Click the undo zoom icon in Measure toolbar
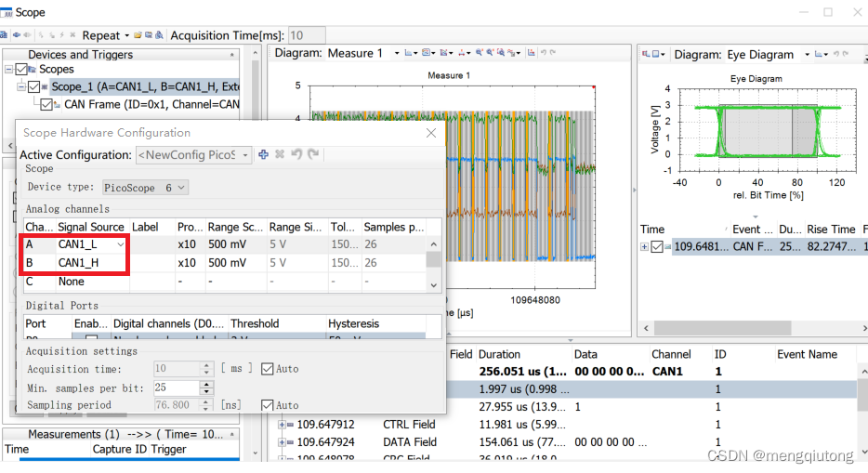Image resolution: width=868 pixels, height=473 pixels. point(544,53)
